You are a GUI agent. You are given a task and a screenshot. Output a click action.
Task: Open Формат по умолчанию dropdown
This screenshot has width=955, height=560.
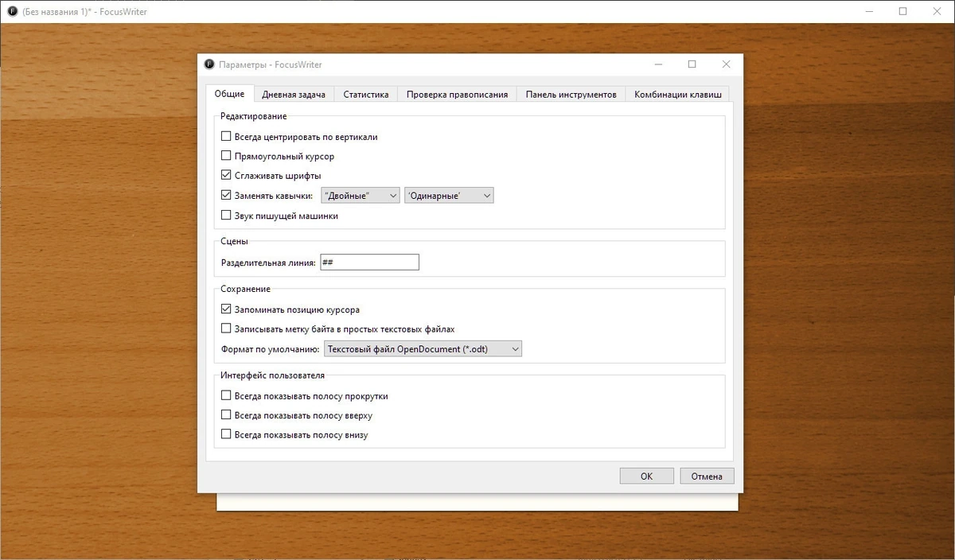[x=423, y=348]
